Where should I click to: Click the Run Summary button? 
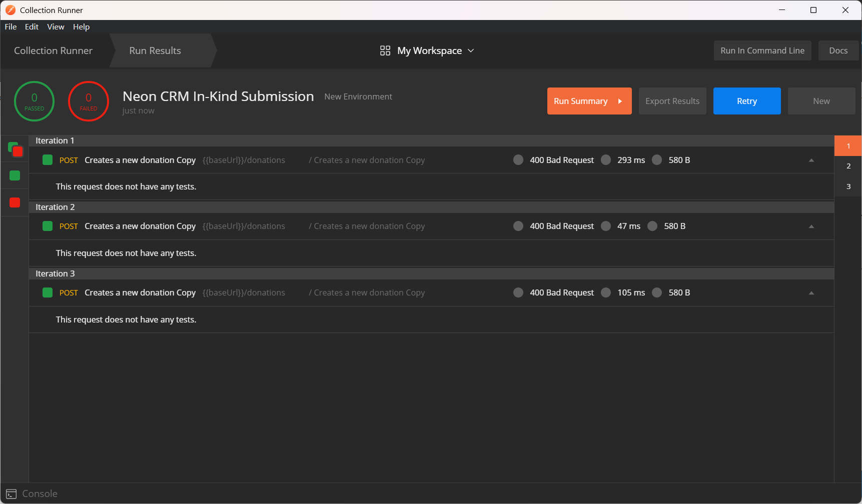[x=589, y=101]
